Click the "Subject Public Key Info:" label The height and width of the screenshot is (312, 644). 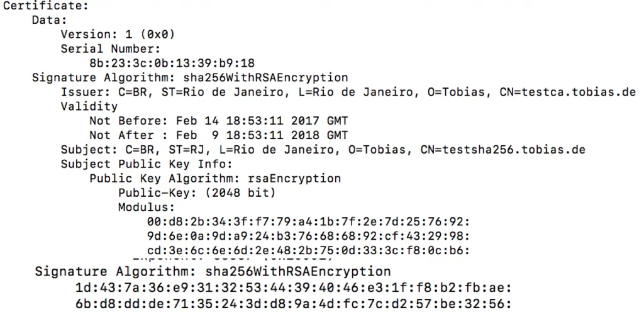point(132,164)
